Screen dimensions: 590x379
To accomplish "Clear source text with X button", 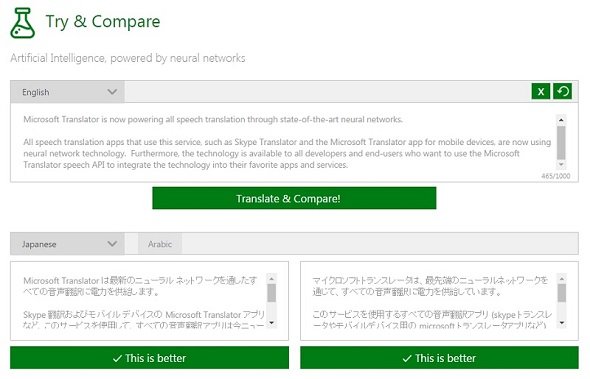I will tap(541, 91).
